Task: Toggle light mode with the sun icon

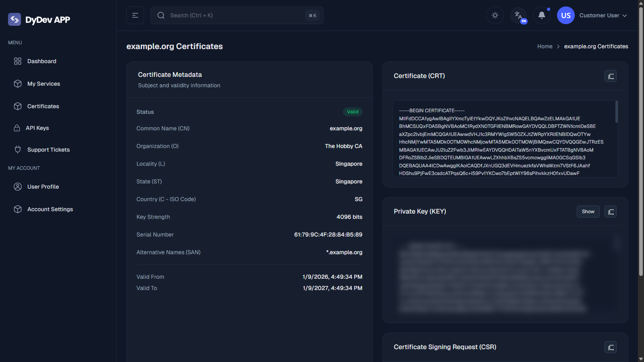Action: coord(495,15)
